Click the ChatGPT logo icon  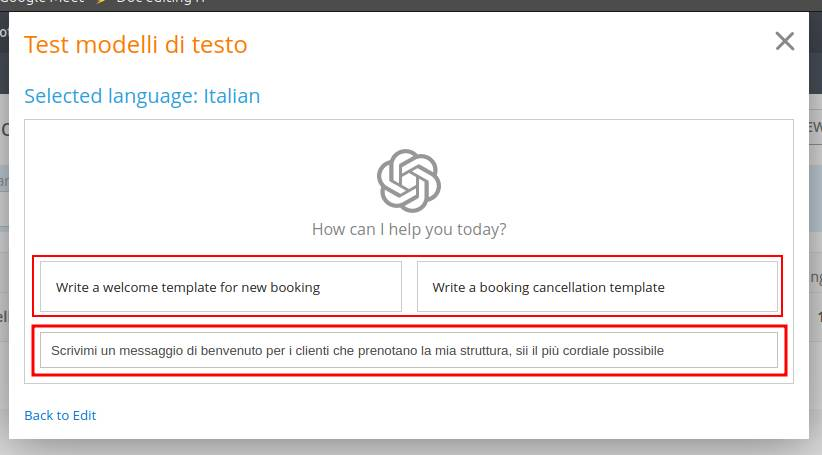coord(409,181)
